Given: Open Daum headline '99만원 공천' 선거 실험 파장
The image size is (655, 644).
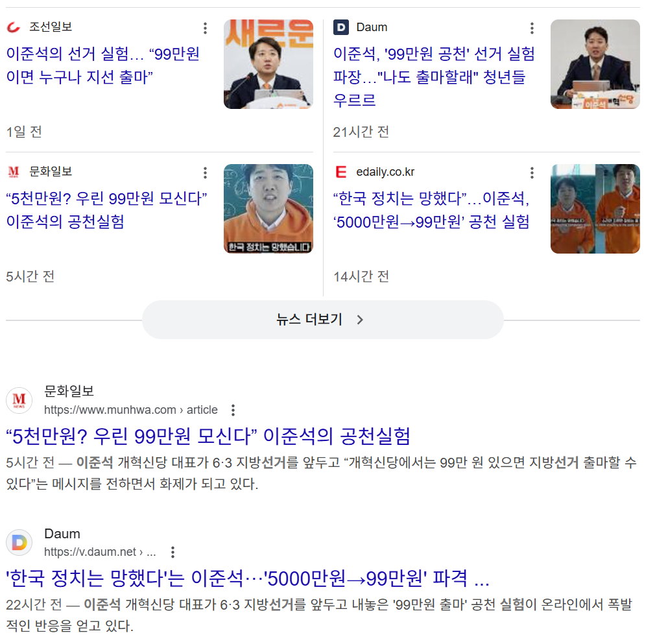Looking at the screenshot, I should 434,77.
